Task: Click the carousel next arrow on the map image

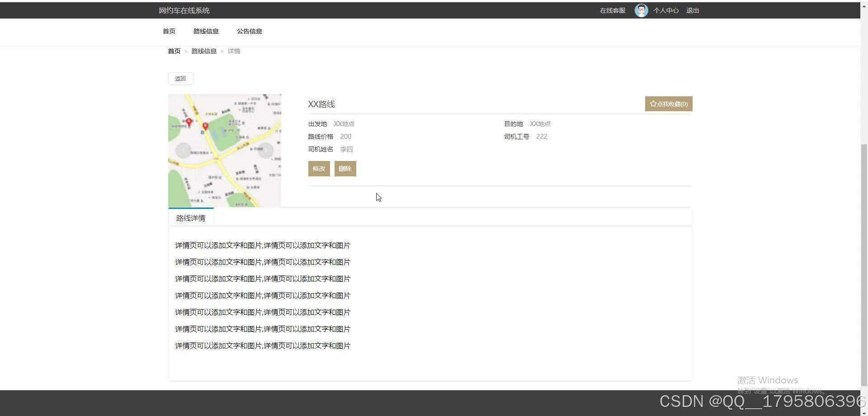Action: point(265,150)
